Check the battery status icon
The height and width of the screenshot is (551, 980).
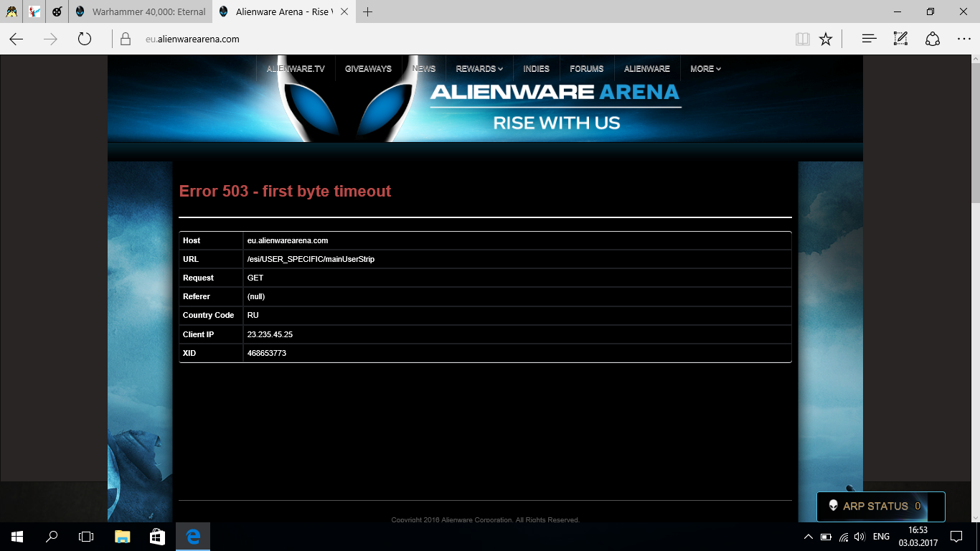(x=826, y=537)
